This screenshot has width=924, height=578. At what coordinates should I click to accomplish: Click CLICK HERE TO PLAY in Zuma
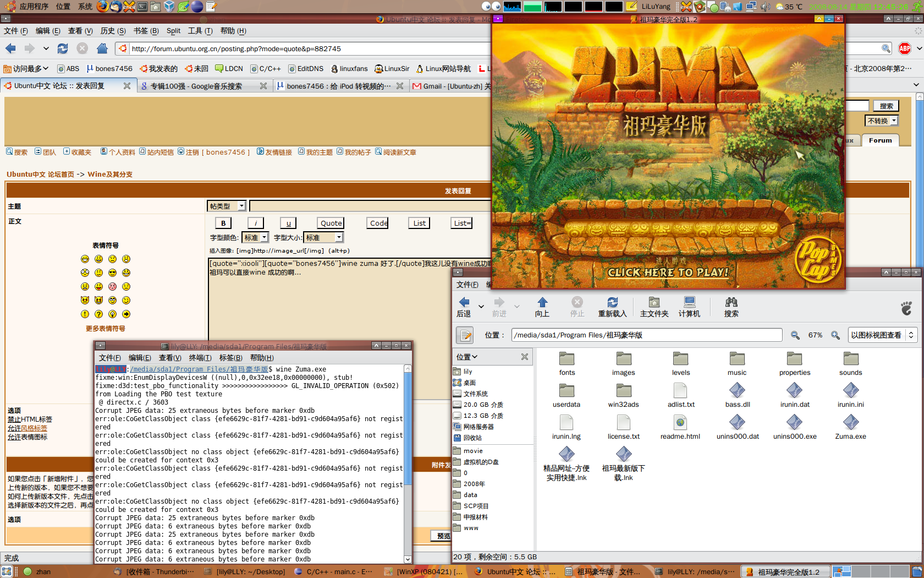pos(668,272)
